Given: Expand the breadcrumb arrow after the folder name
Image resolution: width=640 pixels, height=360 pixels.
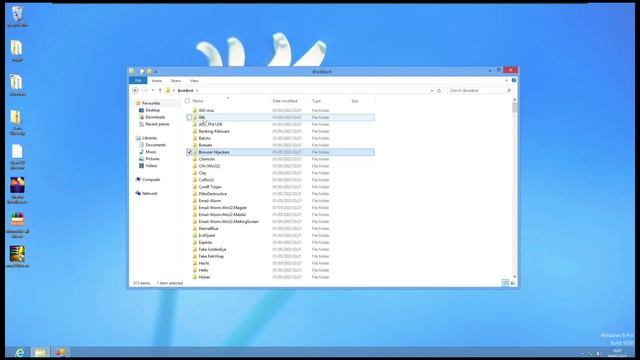Looking at the screenshot, I should point(197,91).
